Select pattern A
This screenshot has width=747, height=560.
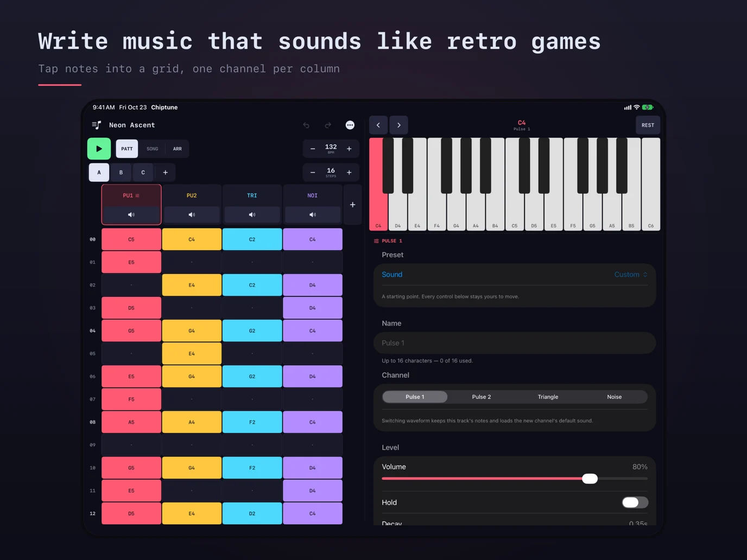coord(99,173)
